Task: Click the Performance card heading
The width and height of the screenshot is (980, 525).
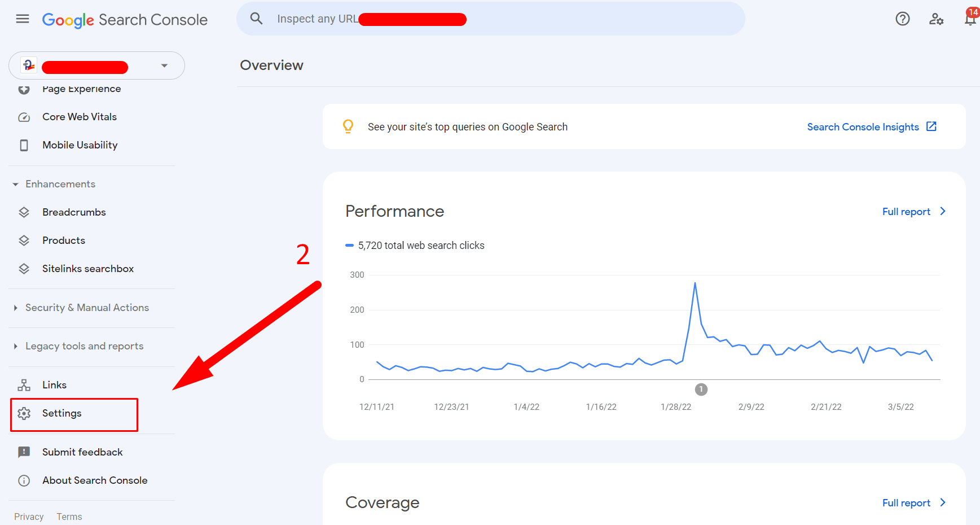Action: pos(395,211)
